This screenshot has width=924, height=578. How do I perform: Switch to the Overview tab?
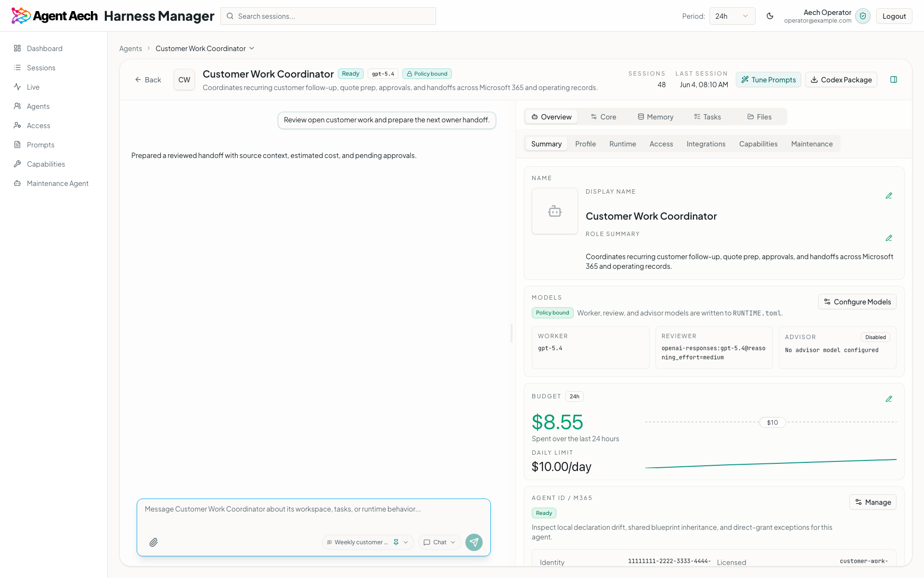coord(552,117)
